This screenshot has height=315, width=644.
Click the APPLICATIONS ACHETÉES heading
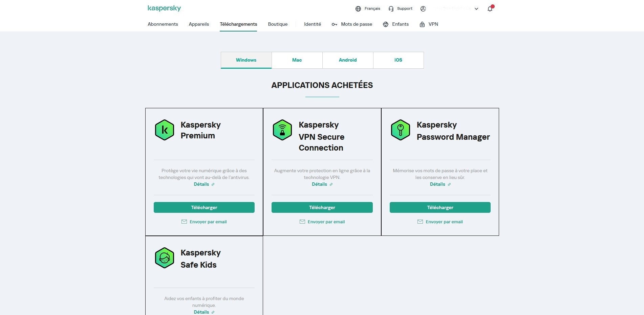322,85
